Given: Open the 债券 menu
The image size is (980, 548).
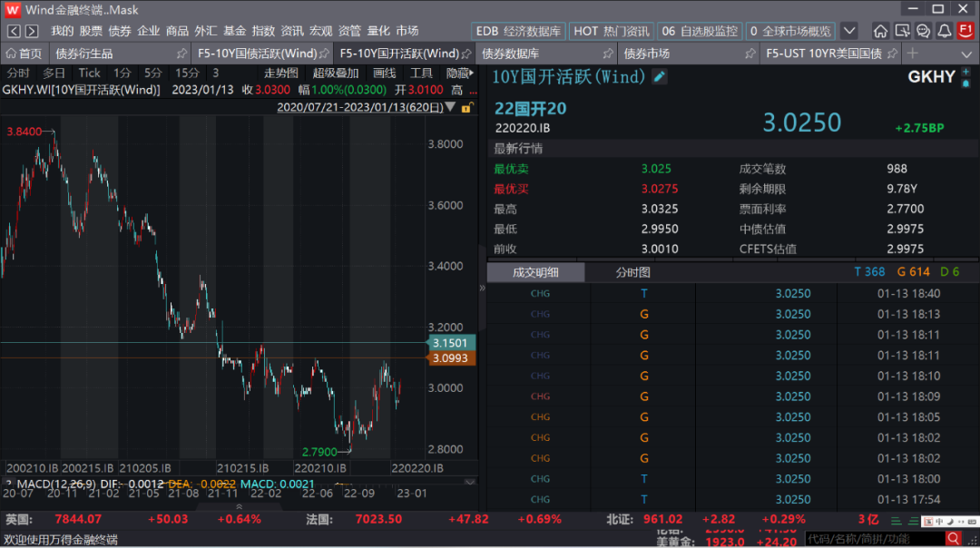Looking at the screenshot, I should coord(120,31).
